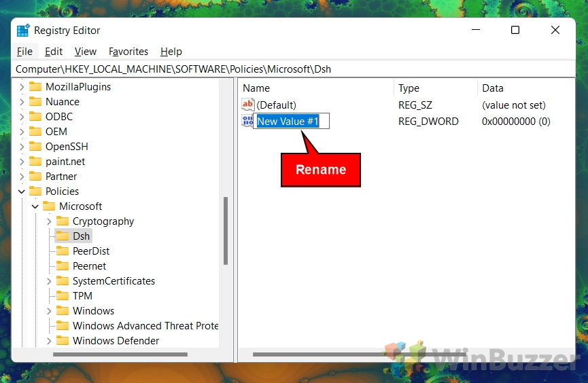588x383 pixels.
Task: Select the (Default) value name
Action: 277,105
